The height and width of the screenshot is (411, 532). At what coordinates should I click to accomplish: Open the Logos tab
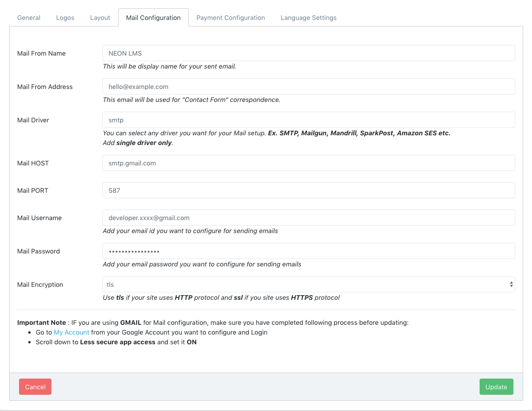click(65, 18)
